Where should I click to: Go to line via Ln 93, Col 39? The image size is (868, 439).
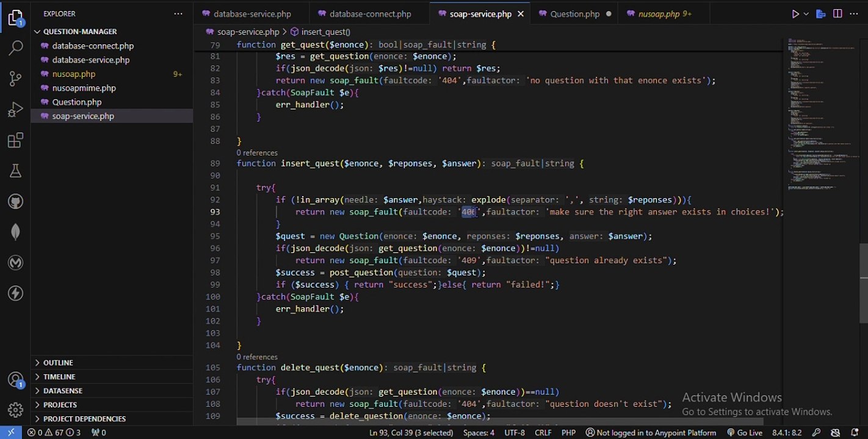point(411,432)
